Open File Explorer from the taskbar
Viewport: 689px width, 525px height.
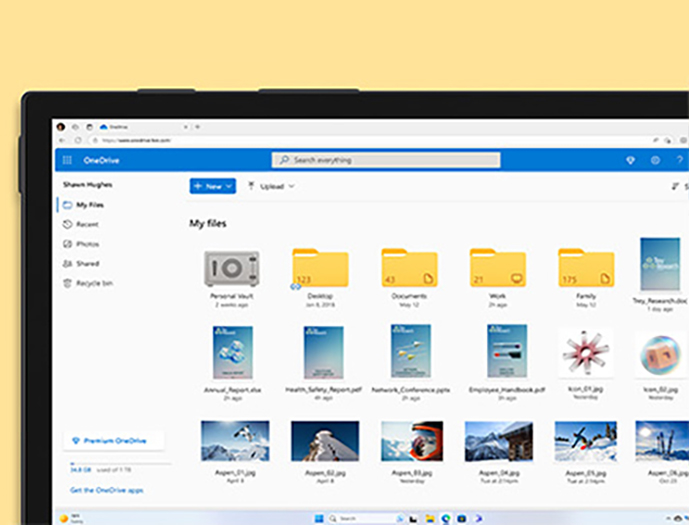coord(430,519)
